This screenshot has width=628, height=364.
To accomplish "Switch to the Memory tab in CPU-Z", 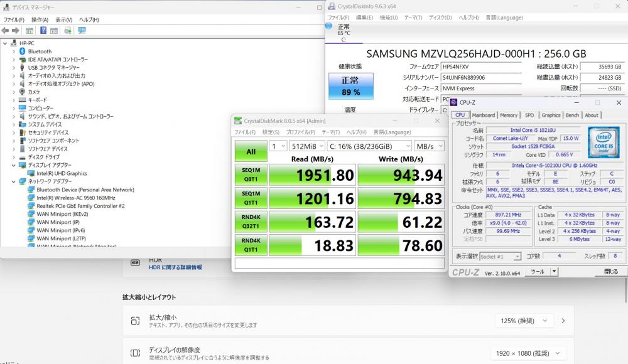I will click(x=509, y=115).
